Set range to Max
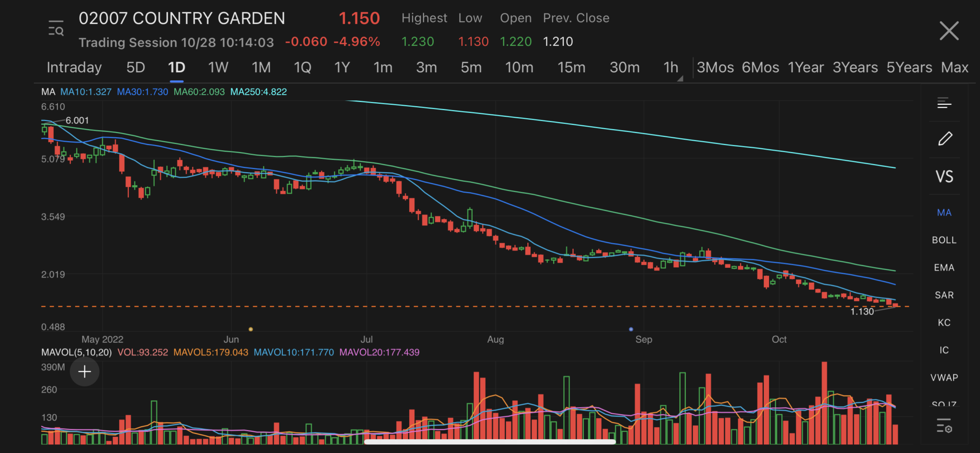 [955, 67]
